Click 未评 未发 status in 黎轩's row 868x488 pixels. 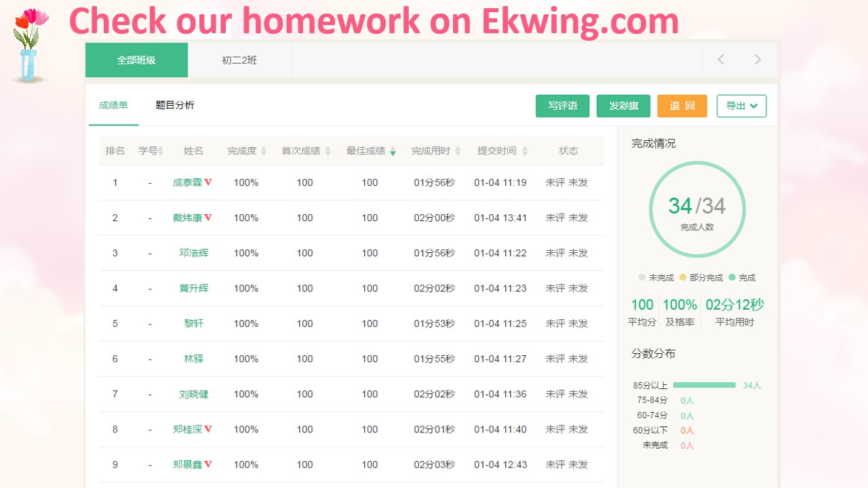coord(567,323)
